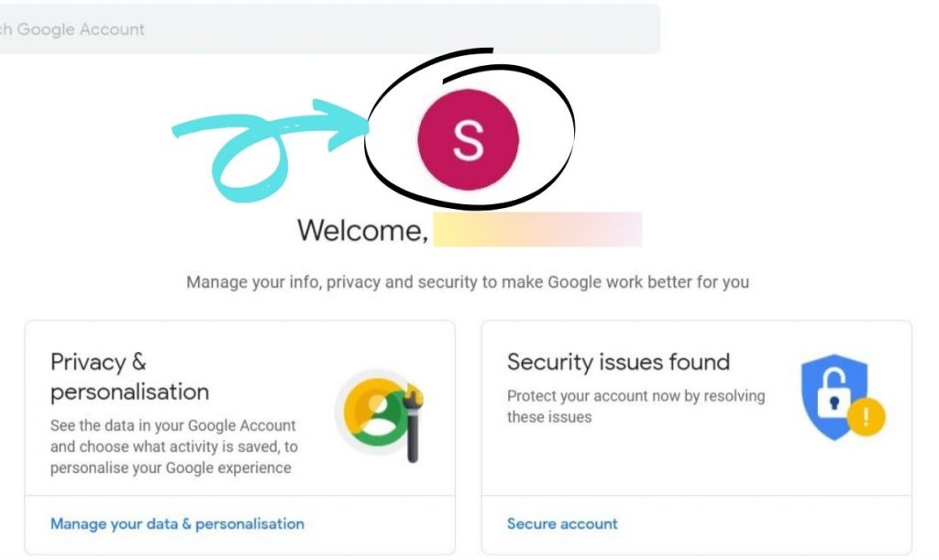Click the "Manage your info, privacy and security" subtitle
Screen dimensions: 939x560
click(x=468, y=282)
